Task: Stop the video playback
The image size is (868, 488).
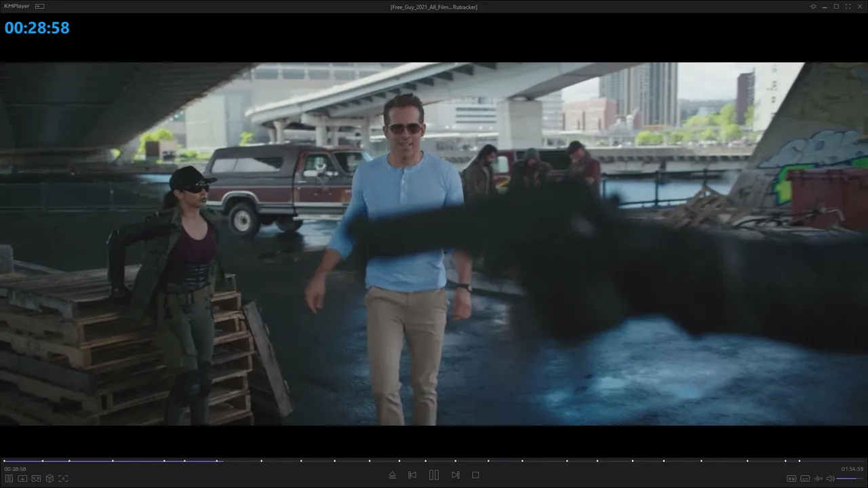Action: point(475,475)
